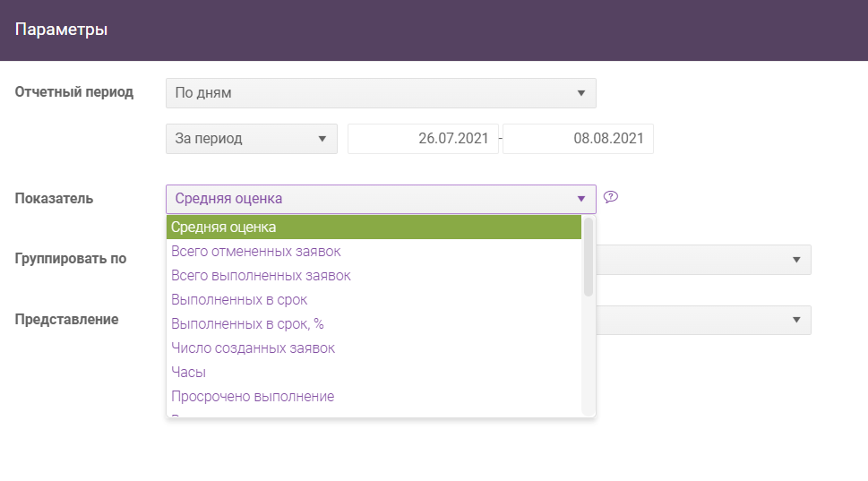This screenshot has height=481, width=868.
Task: Open help icon next to Показатель
Action: (611, 197)
